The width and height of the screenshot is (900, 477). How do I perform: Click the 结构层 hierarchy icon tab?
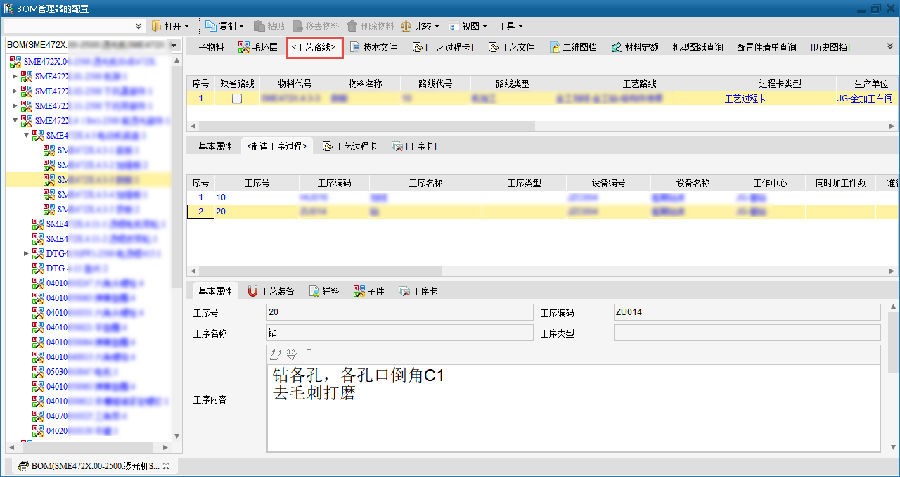pyautogui.click(x=257, y=47)
